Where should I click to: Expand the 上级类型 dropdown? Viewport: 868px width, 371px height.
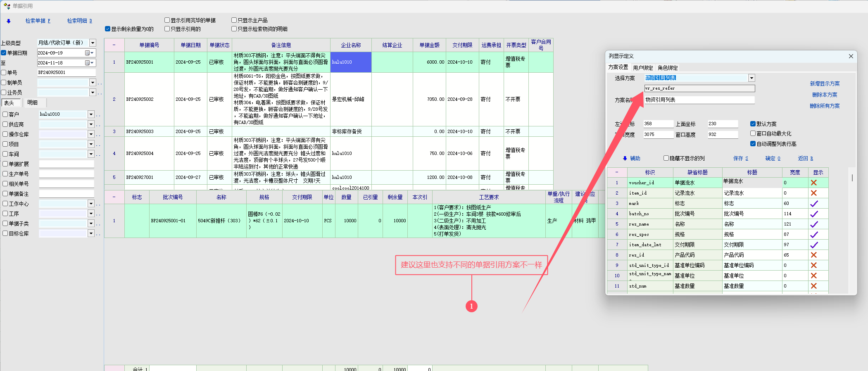coord(93,43)
